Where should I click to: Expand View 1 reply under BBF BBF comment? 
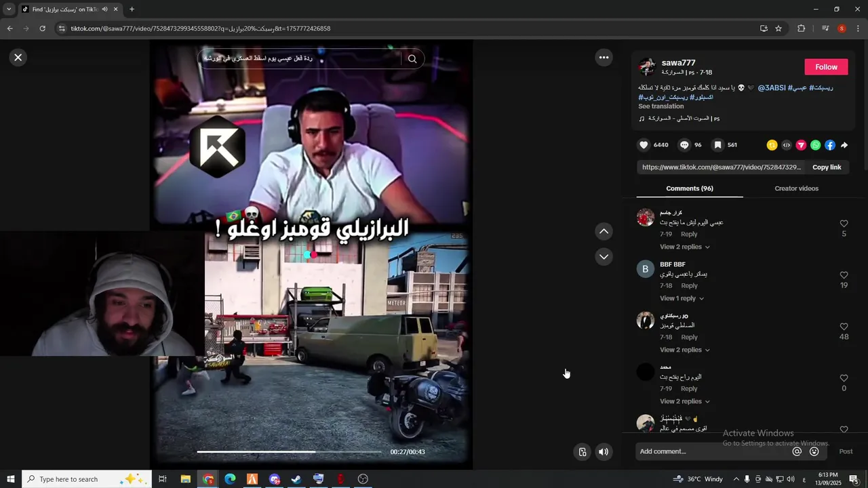coord(682,298)
